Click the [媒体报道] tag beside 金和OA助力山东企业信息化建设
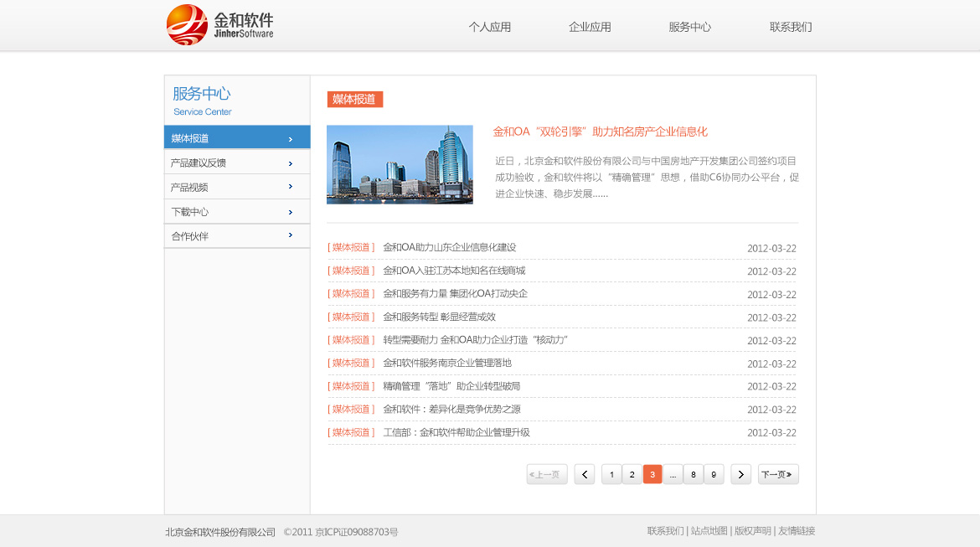The height and width of the screenshot is (547, 980). [x=351, y=248]
